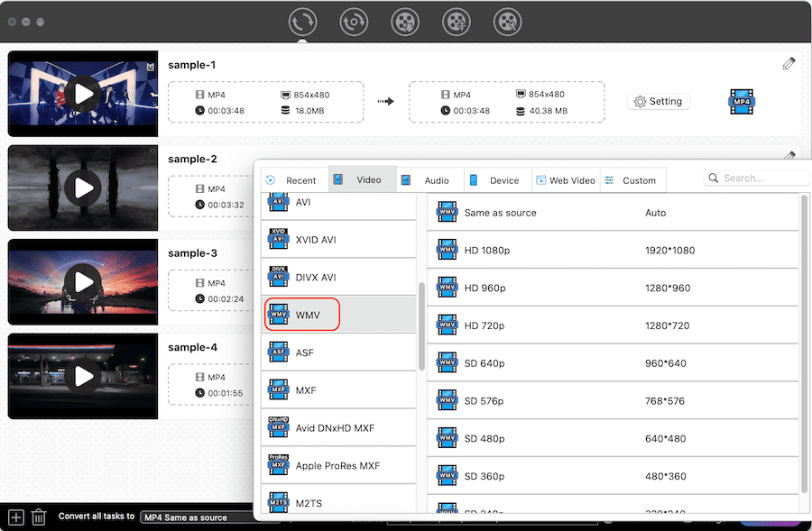
Task: Open the fifth top toolbar film reel icon
Action: pos(507,23)
